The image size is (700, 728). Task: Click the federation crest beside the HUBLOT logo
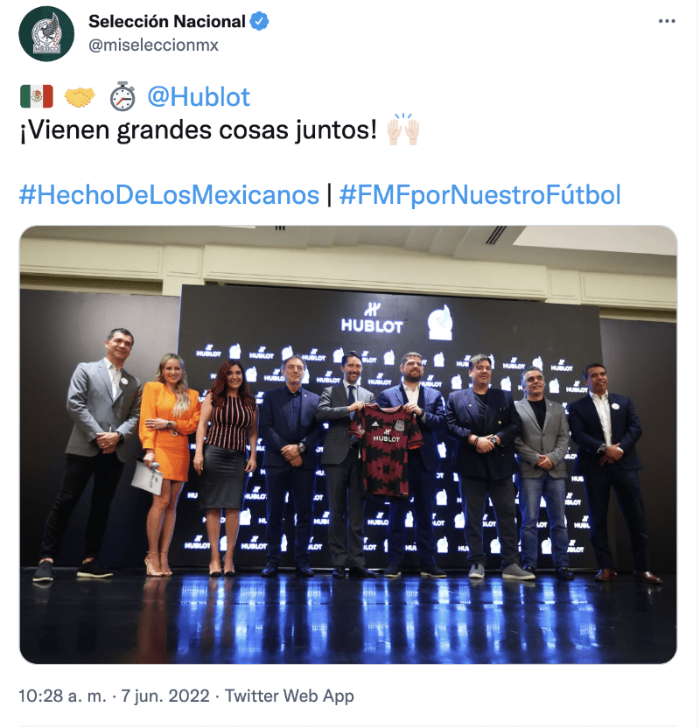(x=441, y=322)
